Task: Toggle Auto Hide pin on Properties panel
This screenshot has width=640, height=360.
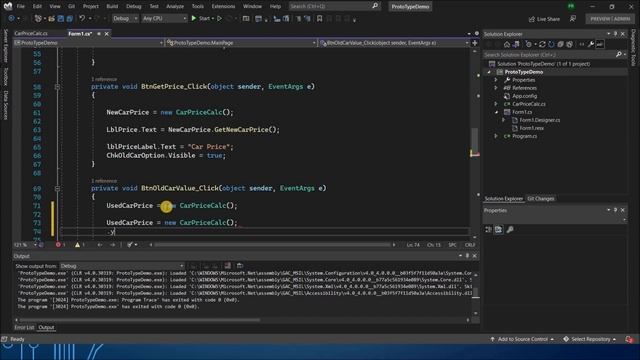Action: 615,210
